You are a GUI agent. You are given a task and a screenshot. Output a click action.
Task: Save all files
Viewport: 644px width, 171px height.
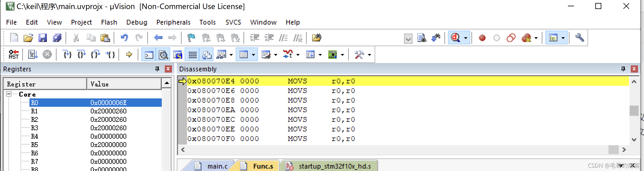pos(57,38)
